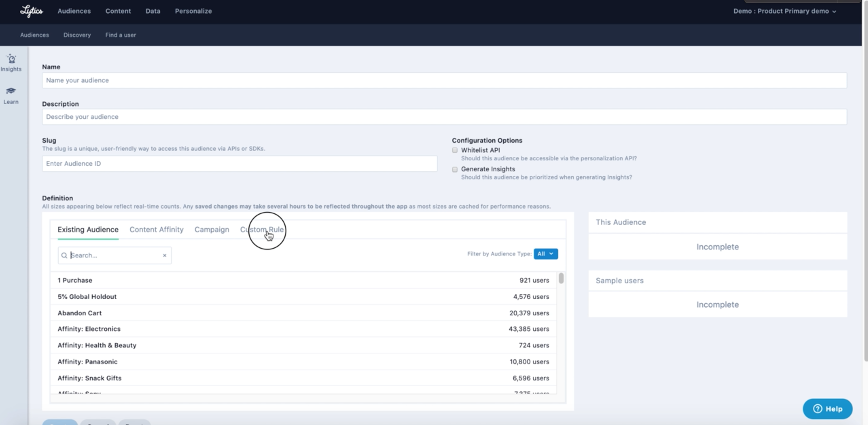Open the Data top menu
Viewport: 868px width, 425px height.
click(153, 11)
